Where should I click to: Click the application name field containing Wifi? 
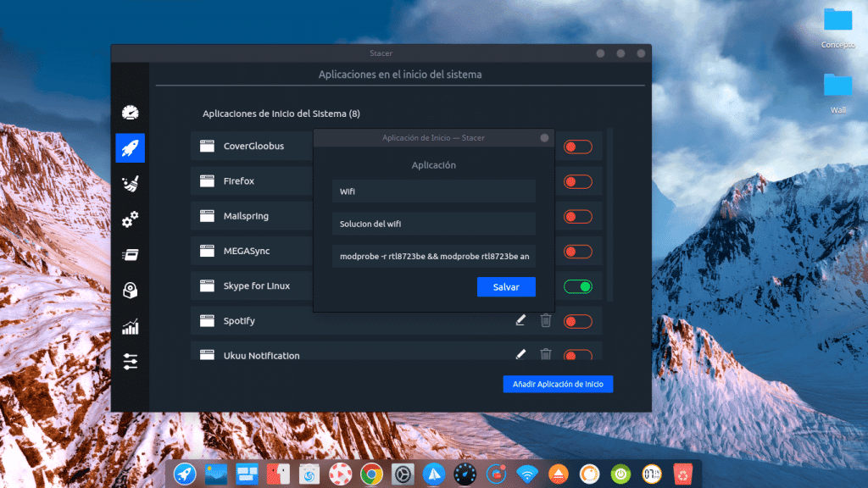[x=433, y=191]
